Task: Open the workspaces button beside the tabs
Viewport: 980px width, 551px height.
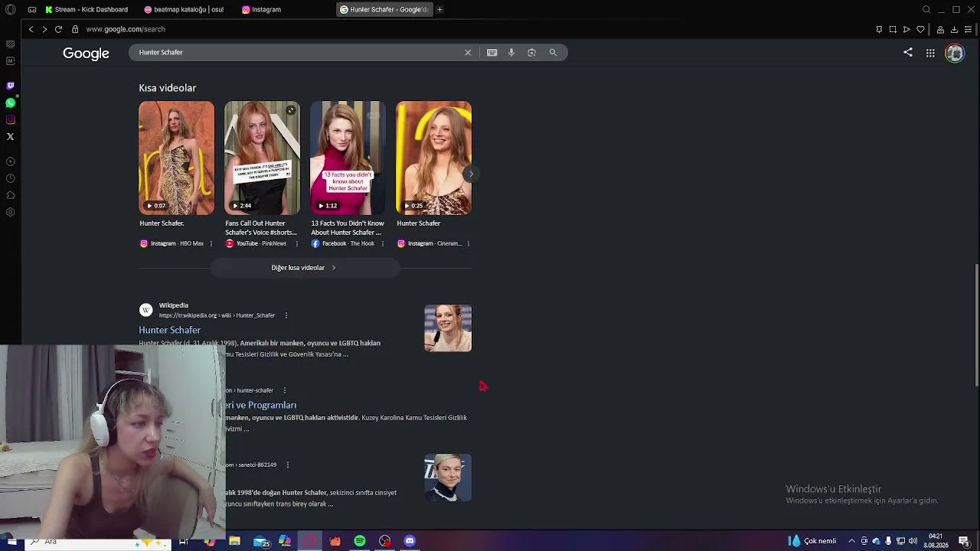Action: (32, 9)
